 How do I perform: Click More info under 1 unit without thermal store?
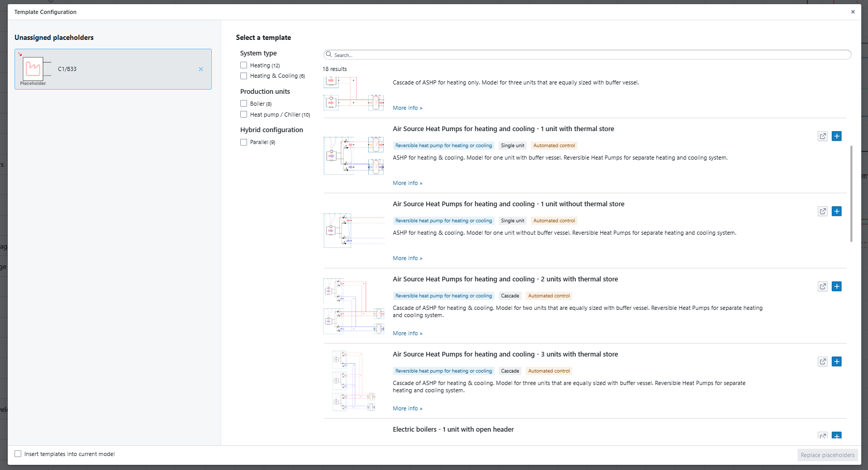(407, 258)
